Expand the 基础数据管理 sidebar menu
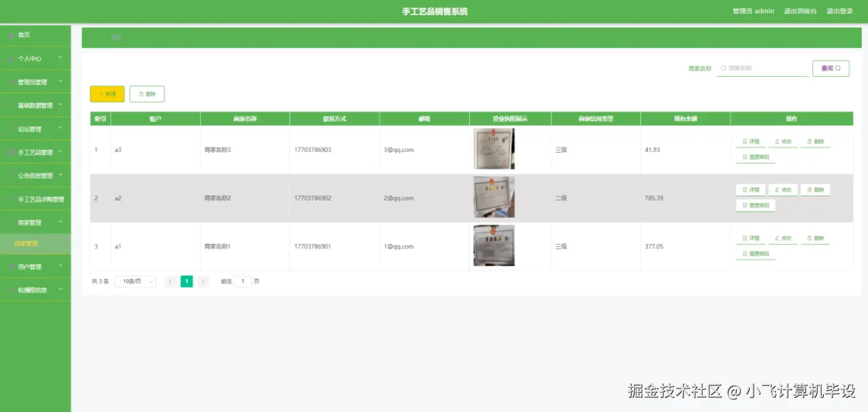This screenshot has width=868, height=412. (35, 105)
